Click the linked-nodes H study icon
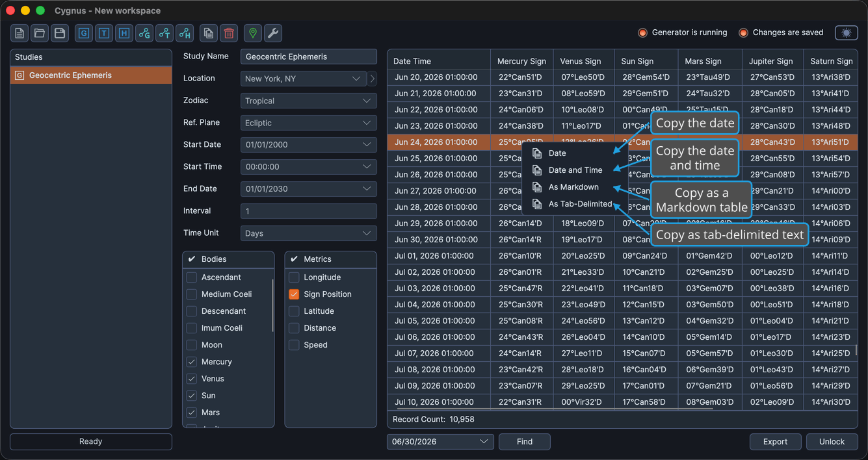 185,33
